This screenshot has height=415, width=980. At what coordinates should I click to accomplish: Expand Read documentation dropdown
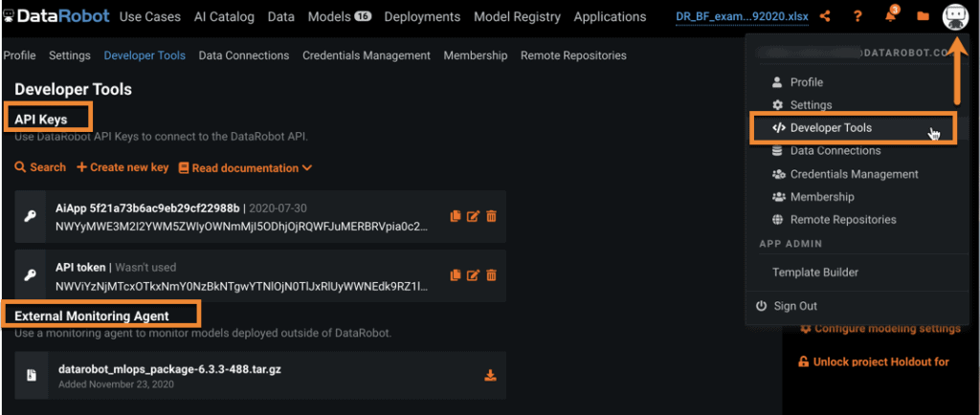(245, 168)
